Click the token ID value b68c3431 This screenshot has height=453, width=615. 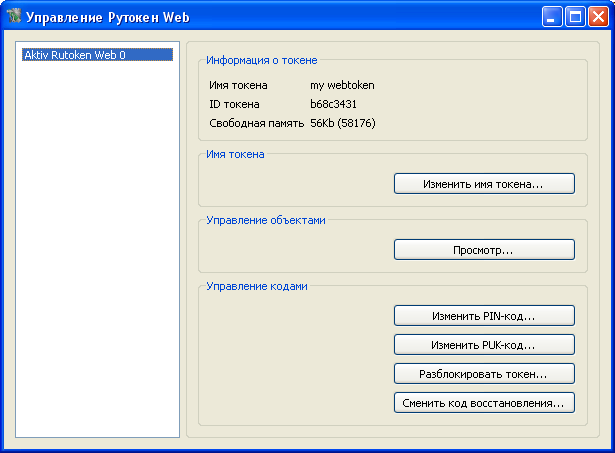point(333,104)
